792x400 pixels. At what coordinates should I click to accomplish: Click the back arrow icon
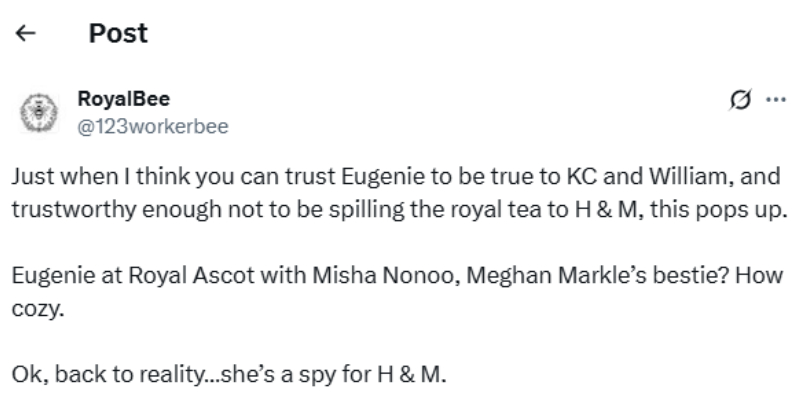(27, 34)
